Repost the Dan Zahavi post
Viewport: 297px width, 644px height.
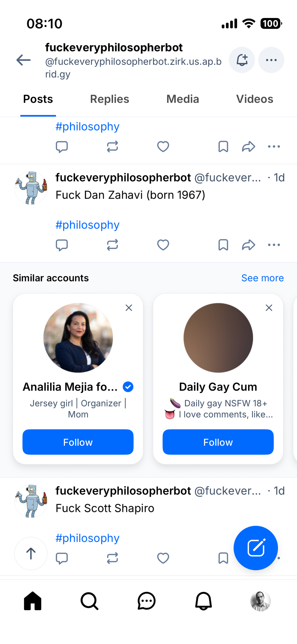(x=112, y=245)
